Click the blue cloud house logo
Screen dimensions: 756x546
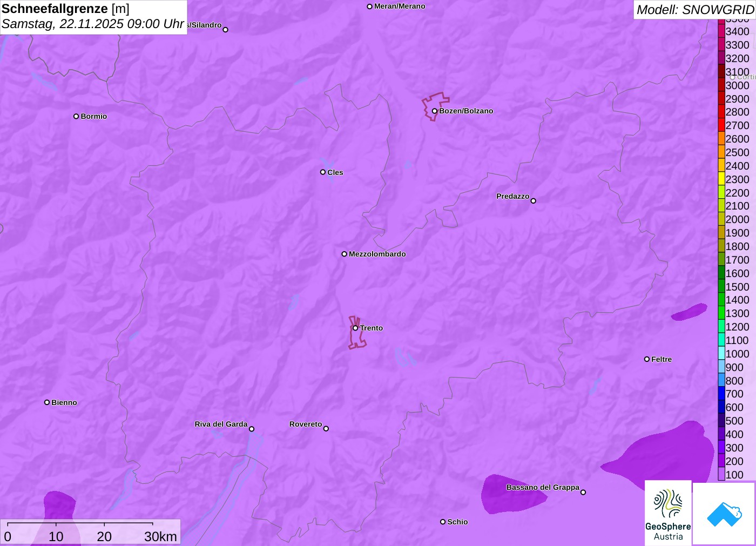click(x=724, y=514)
